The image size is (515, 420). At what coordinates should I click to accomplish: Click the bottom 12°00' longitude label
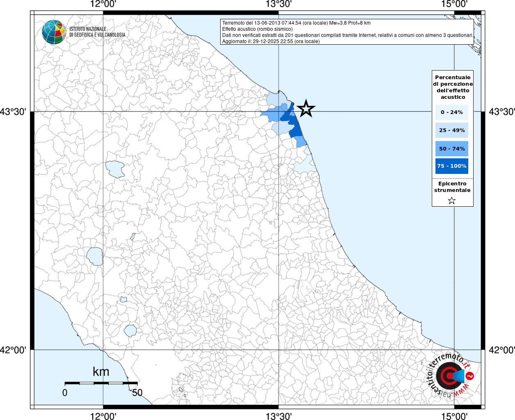pos(103,416)
